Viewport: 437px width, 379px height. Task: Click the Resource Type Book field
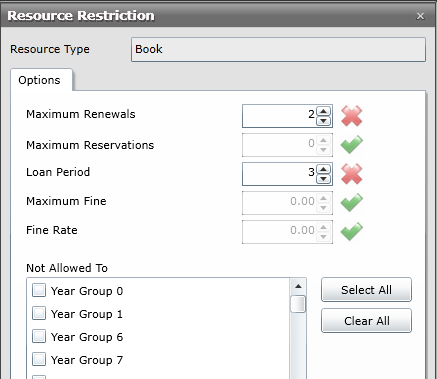pyautogui.click(x=278, y=49)
